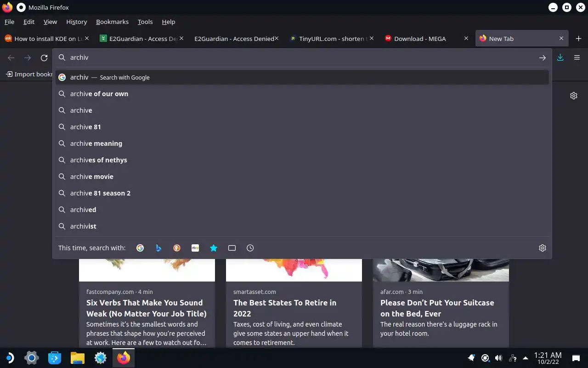The height and width of the screenshot is (368, 588).
Task: Open the Downloads panel
Action: pyautogui.click(x=560, y=57)
